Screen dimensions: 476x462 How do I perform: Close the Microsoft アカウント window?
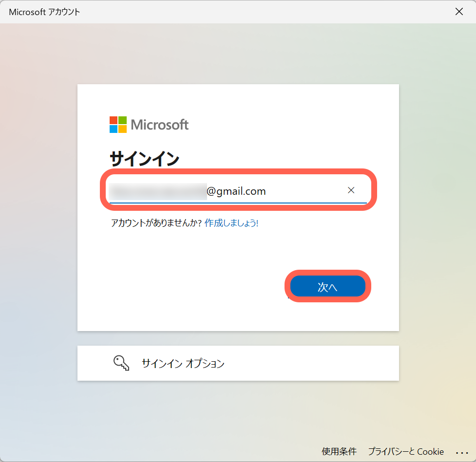click(x=459, y=12)
